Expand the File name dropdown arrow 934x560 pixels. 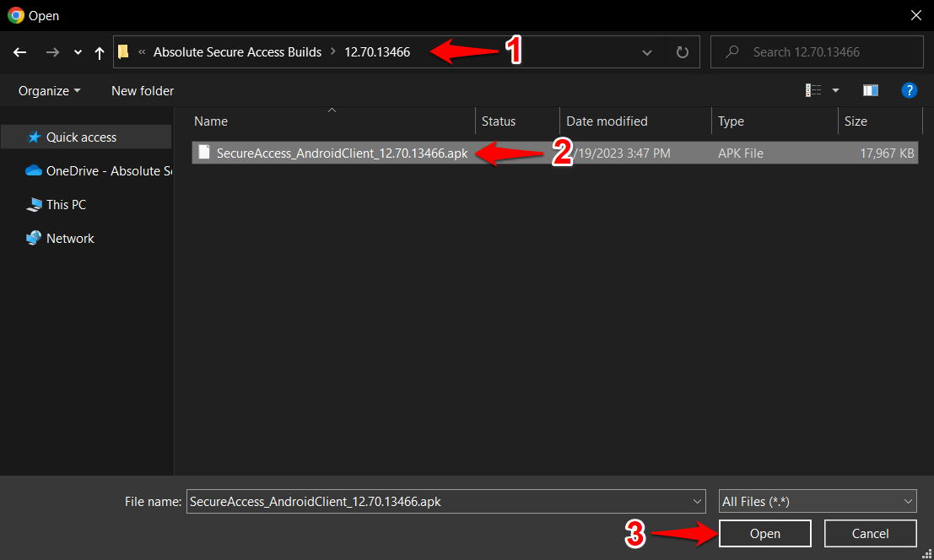(x=697, y=502)
